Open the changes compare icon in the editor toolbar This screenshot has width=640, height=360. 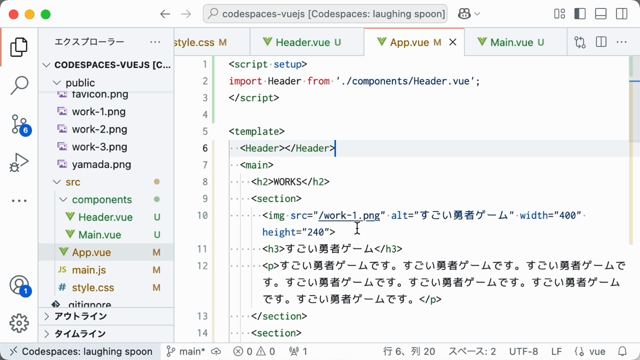coord(580,42)
